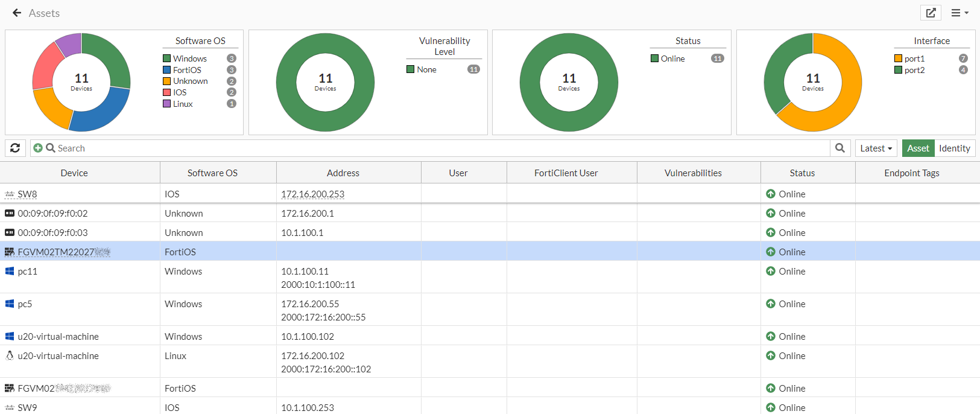
Task: Select the FortiOS legend swatch
Action: (166, 70)
